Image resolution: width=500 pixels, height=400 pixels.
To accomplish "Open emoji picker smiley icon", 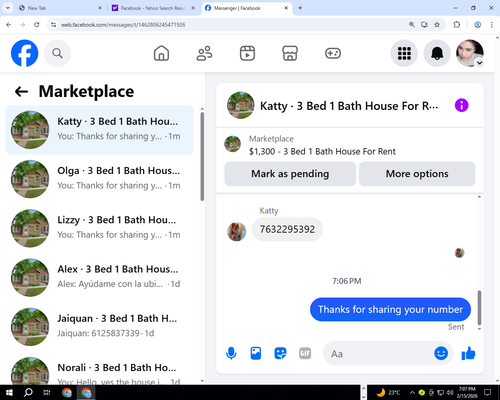I will coord(441,353).
